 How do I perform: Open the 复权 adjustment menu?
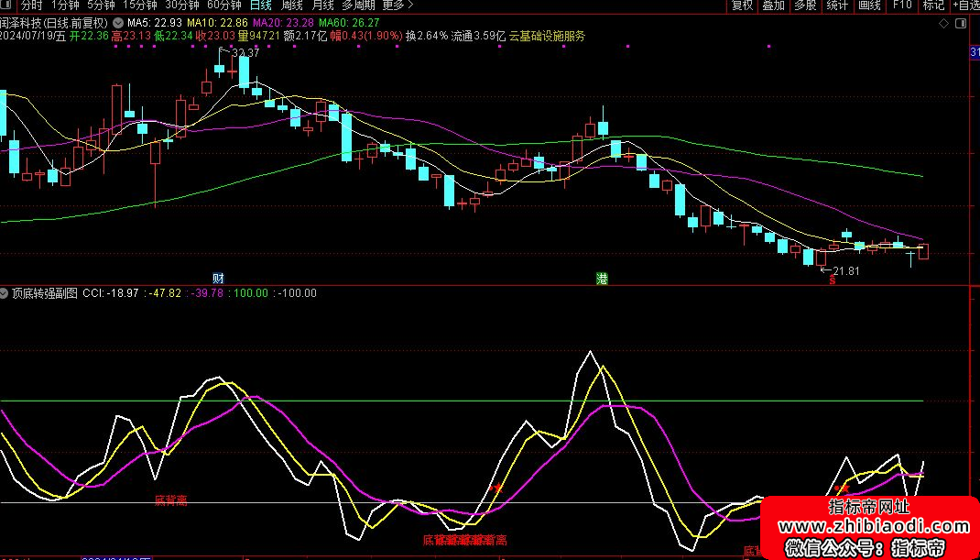[x=743, y=5]
